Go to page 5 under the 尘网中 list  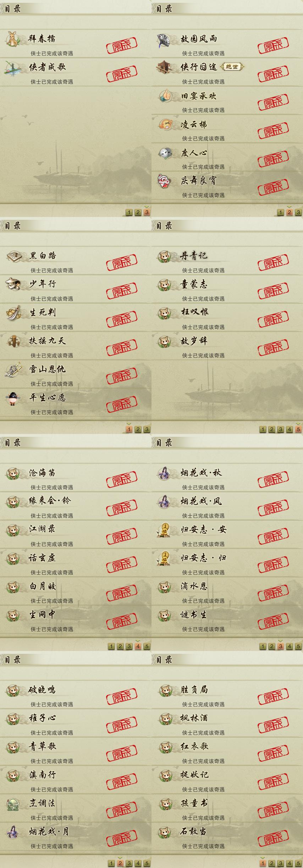tap(147, 646)
